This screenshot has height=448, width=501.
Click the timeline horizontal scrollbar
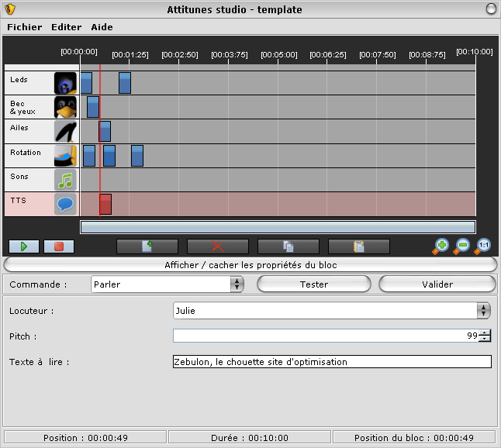pyautogui.click(x=278, y=227)
